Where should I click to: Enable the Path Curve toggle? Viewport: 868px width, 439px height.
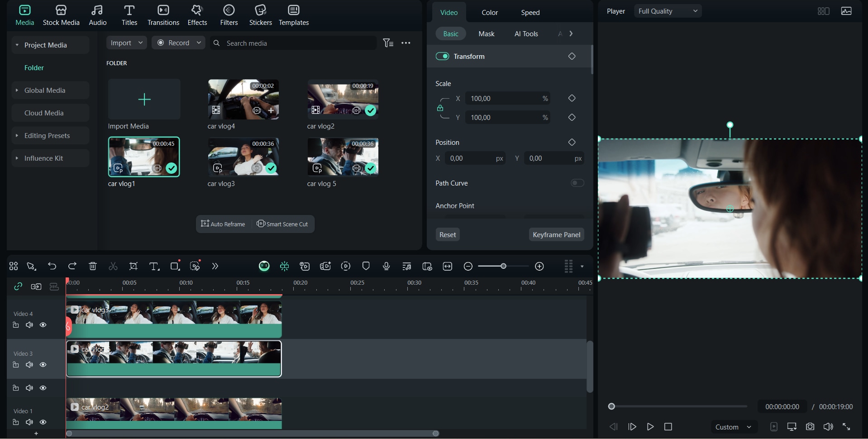(x=577, y=183)
